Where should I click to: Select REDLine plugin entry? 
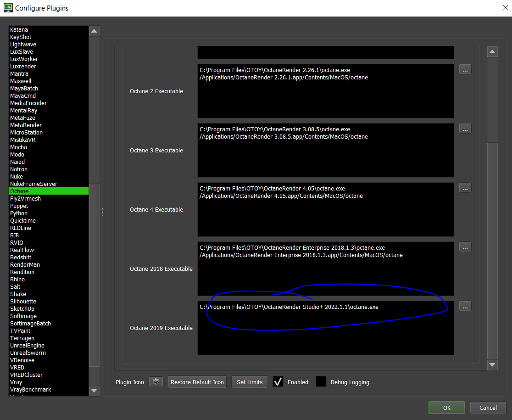[x=48, y=228]
